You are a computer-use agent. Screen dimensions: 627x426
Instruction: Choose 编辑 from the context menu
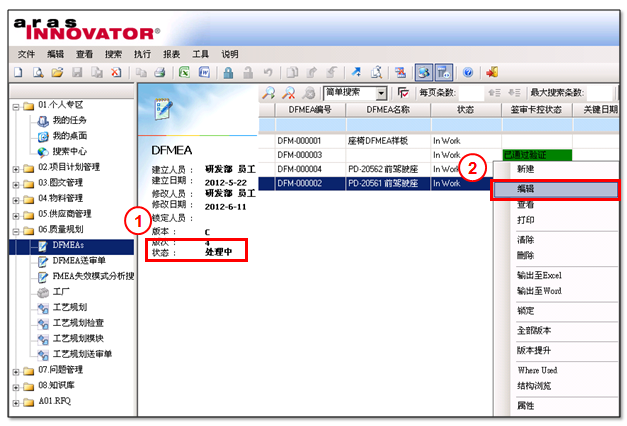coord(555,188)
